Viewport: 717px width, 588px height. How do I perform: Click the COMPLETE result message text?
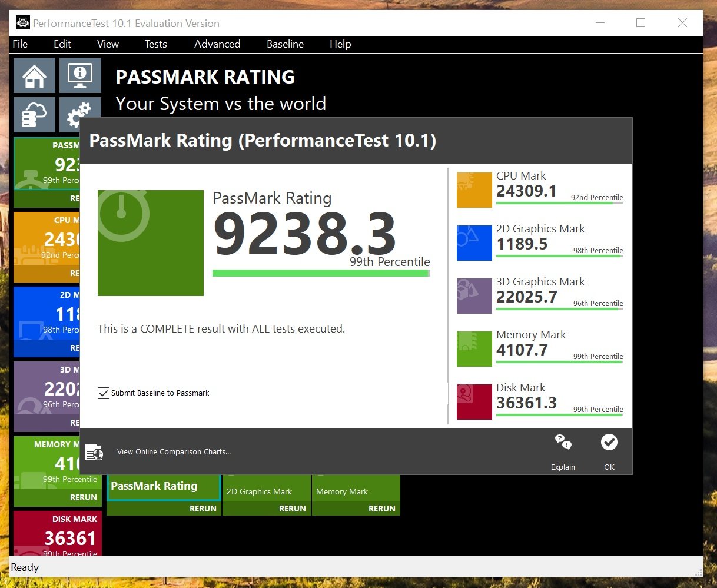pos(221,329)
